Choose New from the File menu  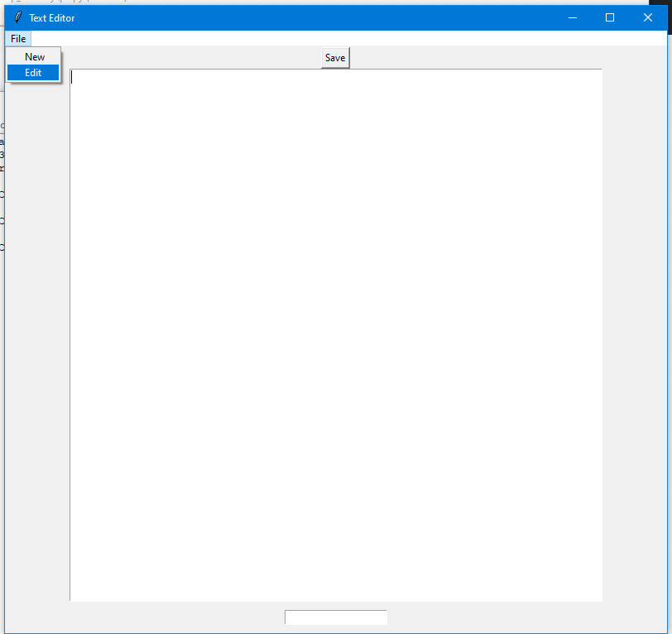click(33, 57)
